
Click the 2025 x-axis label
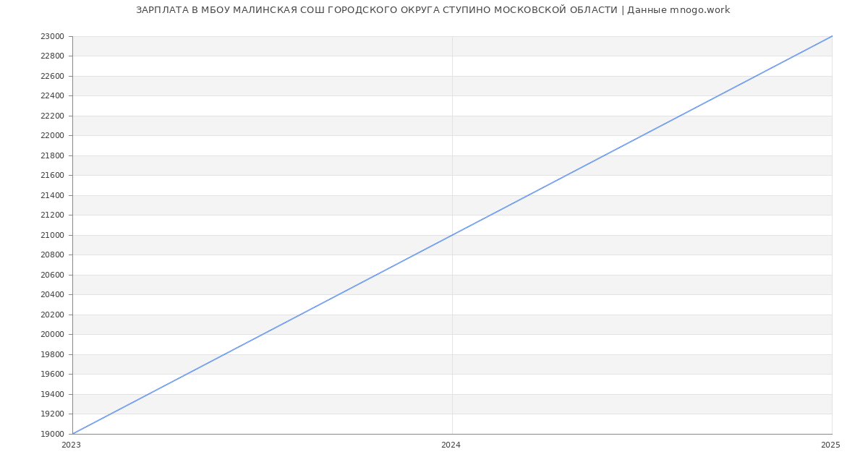(831, 445)
